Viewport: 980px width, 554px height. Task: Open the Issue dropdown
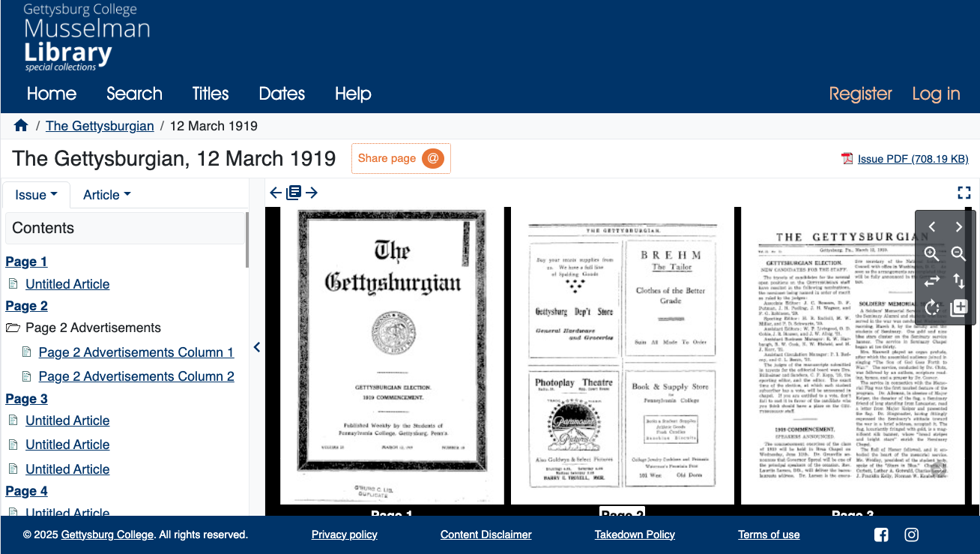[x=35, y=194]
